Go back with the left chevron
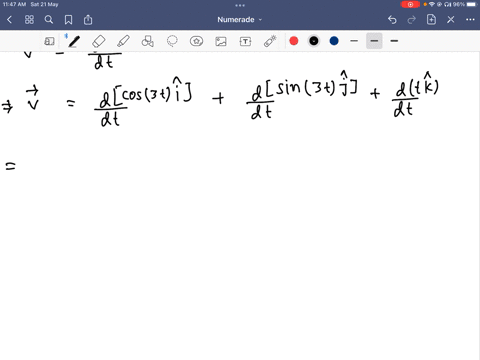Screen dimensions: 480x360 [9, 20]
